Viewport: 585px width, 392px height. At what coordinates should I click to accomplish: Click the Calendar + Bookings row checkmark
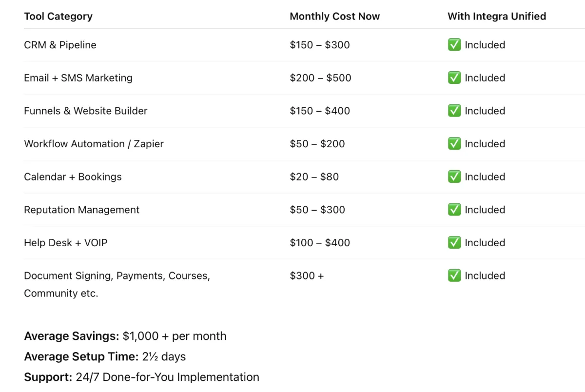pos(454,176)
